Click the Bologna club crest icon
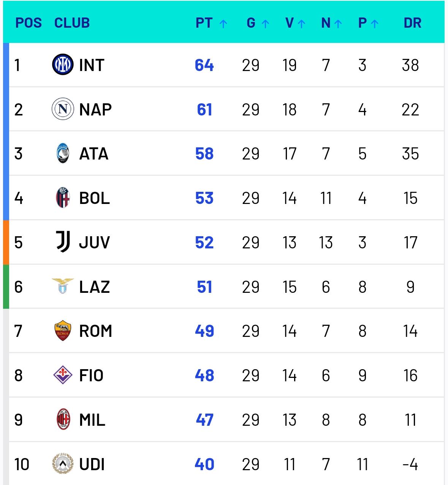 click(63, 198)
